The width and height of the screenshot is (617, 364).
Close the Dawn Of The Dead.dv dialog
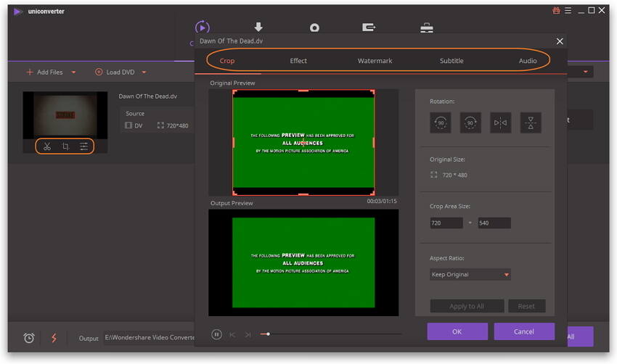(x=560, y=41)
